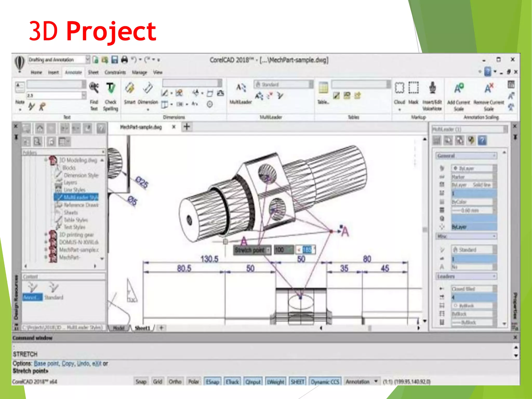Image resolution: width=532 pixels, height=399 pixels.
Task: Click the Standard leader style thumbnail
Action: pyautogui.click(x=54, y=292)
